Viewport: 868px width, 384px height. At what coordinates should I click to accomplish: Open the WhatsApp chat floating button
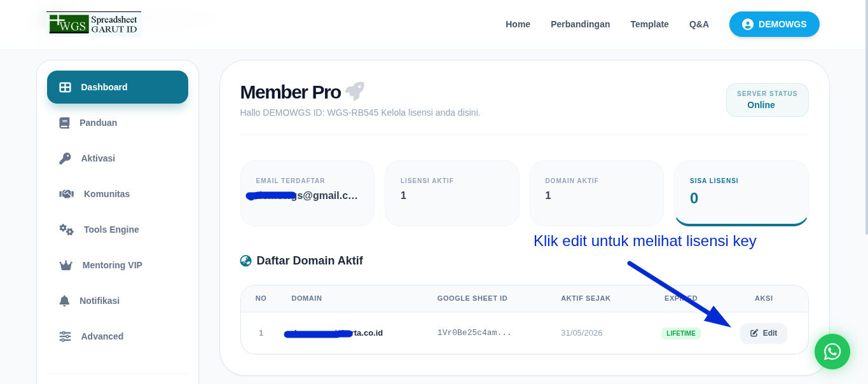(x=832, y=352)
